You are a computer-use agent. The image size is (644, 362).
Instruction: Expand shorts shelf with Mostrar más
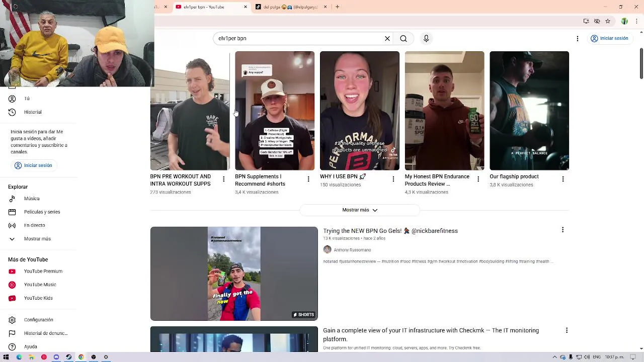(x=360, y=210)
